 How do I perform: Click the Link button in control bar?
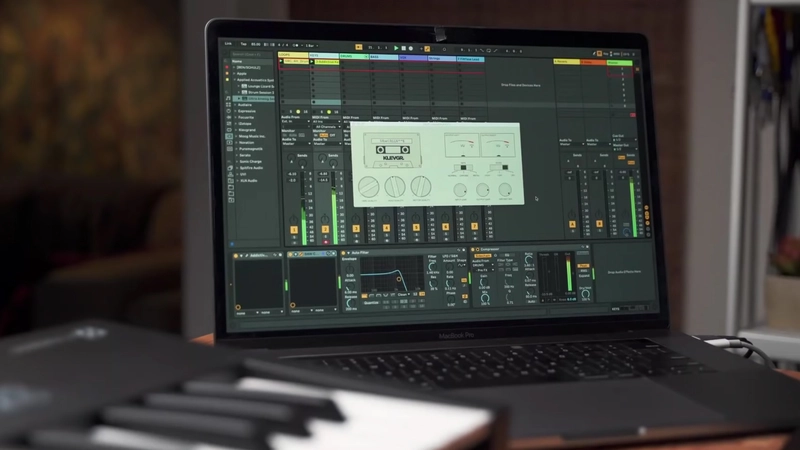(228, 43)
